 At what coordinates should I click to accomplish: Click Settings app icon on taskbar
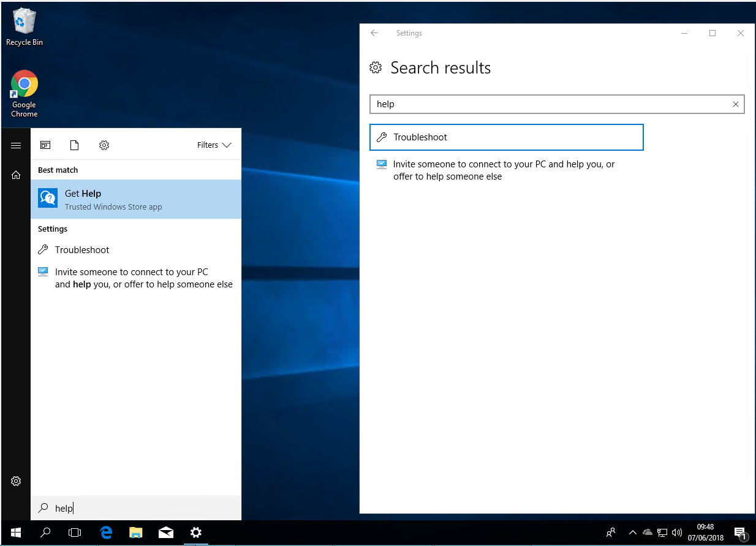coord(196,533)
